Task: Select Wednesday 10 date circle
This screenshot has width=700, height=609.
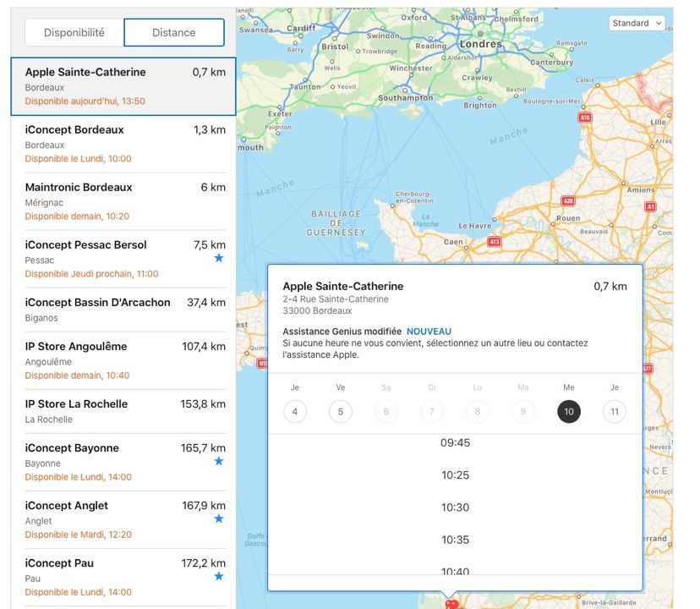Action: click(x=569, y=412)
